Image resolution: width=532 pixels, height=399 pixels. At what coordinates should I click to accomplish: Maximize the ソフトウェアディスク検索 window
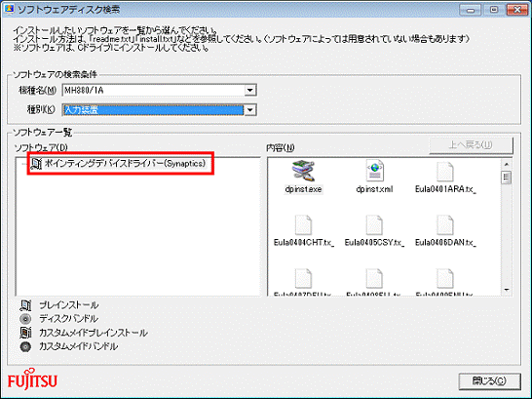coord(494,10)
